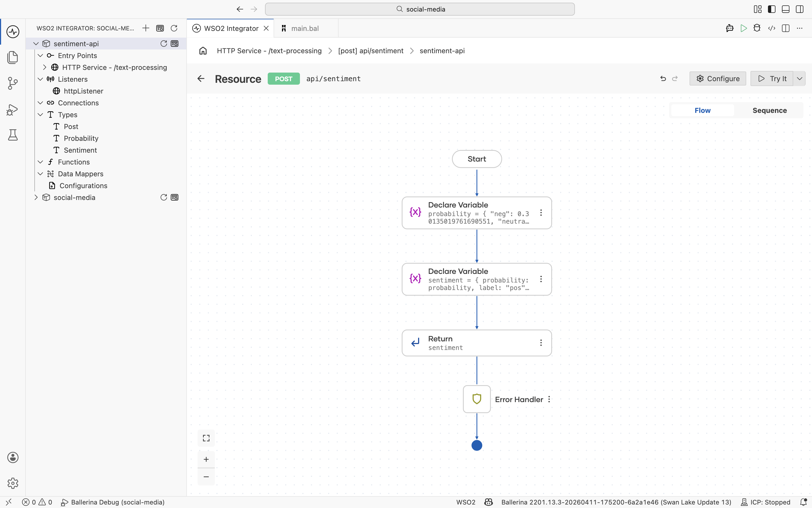Click the Error Handler shield node
This screenshot has width=812, height=508.
[477, 399]
